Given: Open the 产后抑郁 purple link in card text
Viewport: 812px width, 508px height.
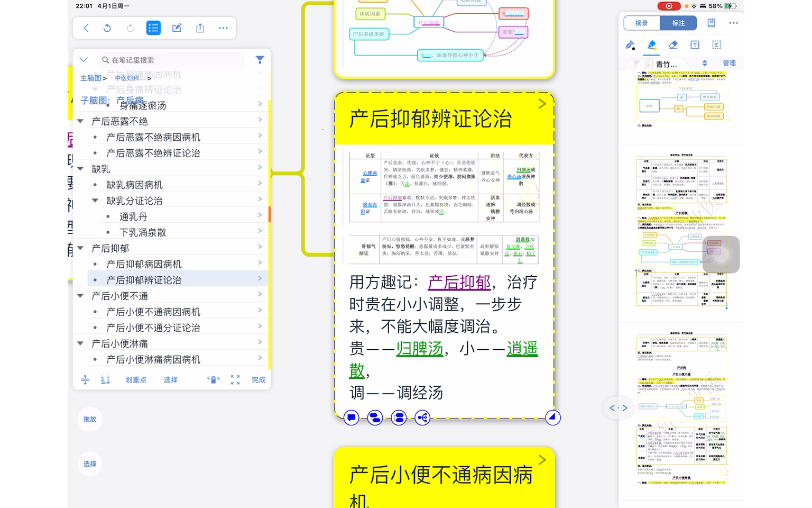Looking at the screenshot, I should click(459, 282).
